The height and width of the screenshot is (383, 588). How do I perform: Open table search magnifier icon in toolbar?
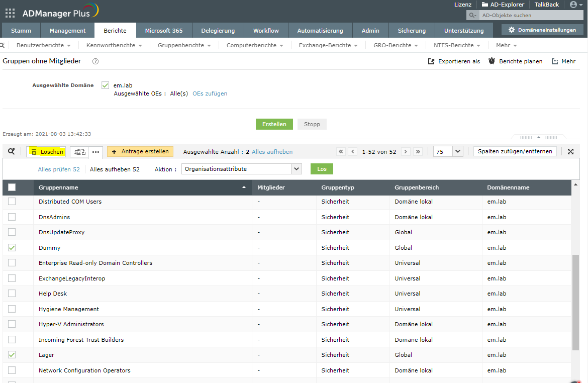[11, 152]
